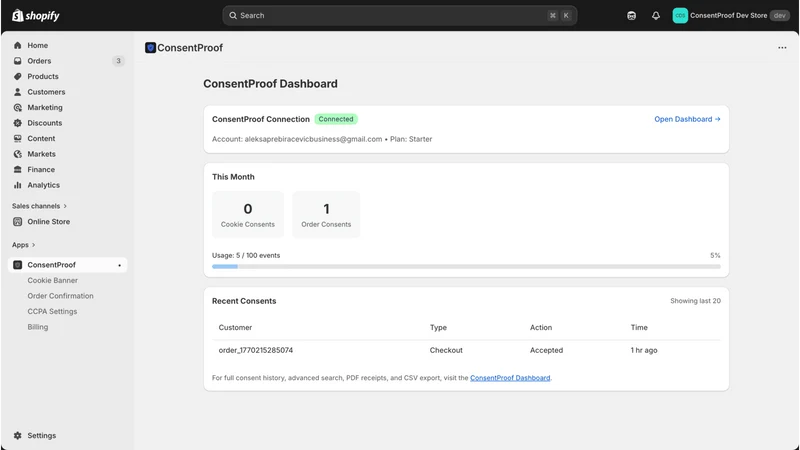Follow the ConsentProof Dashboard link
The height and width of the screenshot is (450, 800).
510,378
